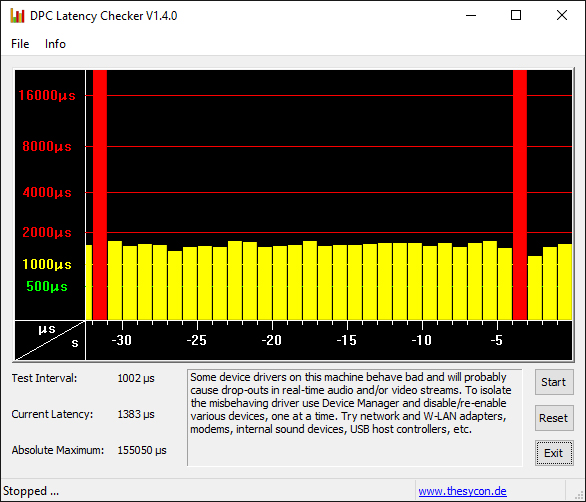Click the green 500µs axis label
The image size is (586, 502).
(x=47, y=286)
